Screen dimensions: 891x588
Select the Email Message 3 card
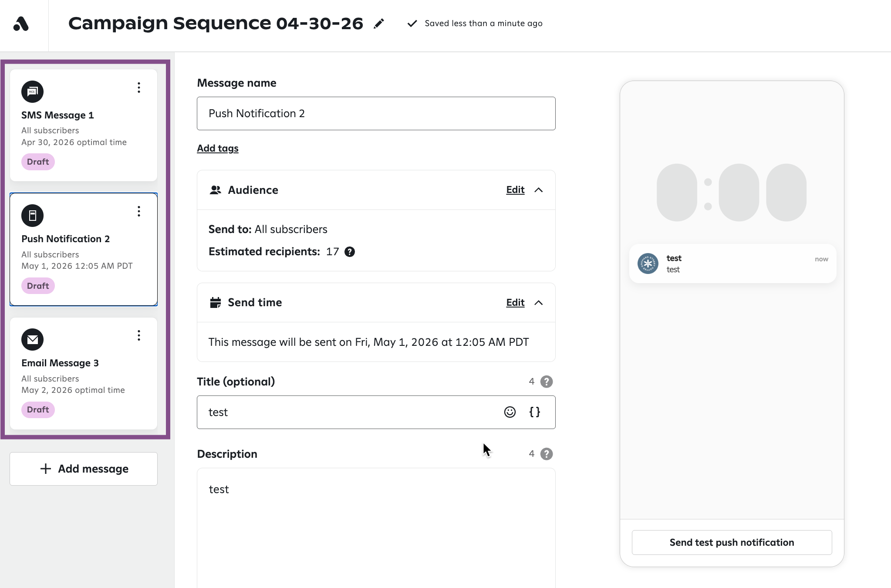point(84,374)
